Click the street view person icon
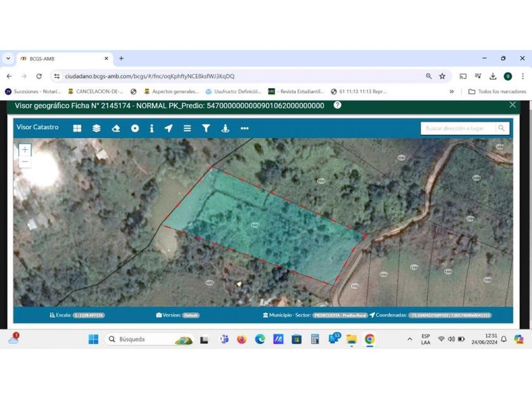The image size is (532, 399). click(225, 128)
